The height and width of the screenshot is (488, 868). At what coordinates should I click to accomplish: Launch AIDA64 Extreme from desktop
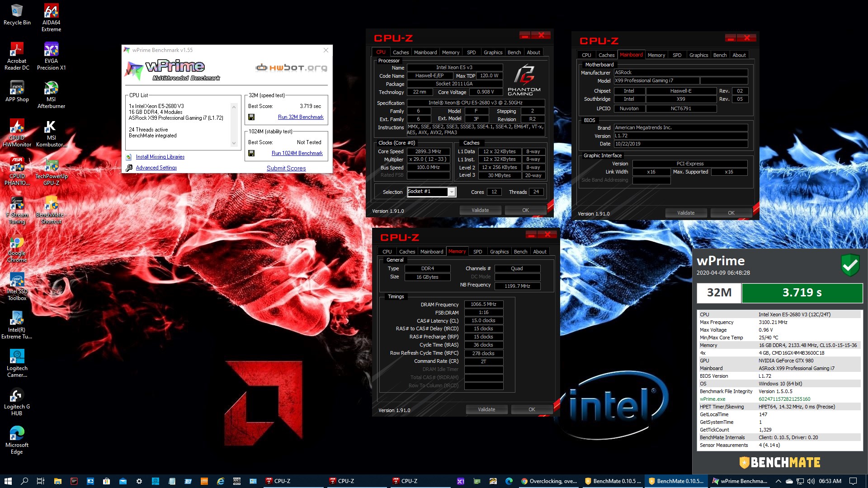pyautogui.click(x=51, y=18)
